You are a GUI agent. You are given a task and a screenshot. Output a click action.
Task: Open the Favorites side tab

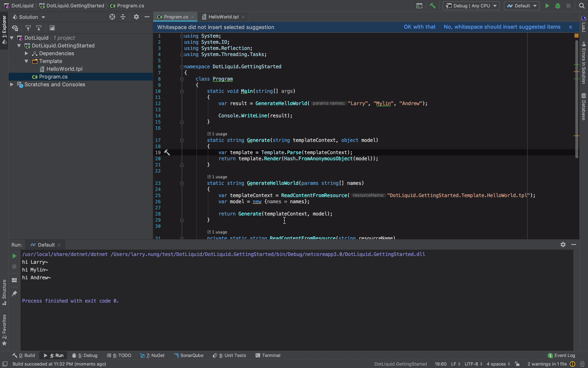(x=4, y=330)
